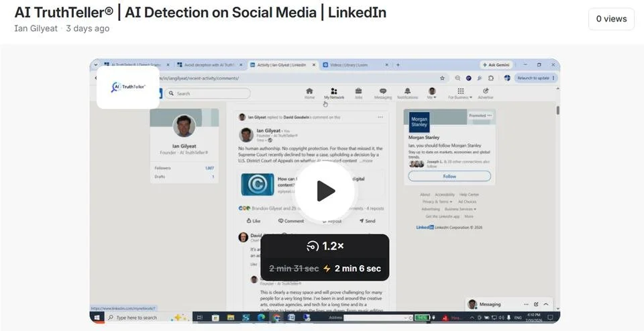Image resolution: width=644 pixels, height=331 pixels.
Task: Select the 1.2× playback speed option
Action: point(325,246)
